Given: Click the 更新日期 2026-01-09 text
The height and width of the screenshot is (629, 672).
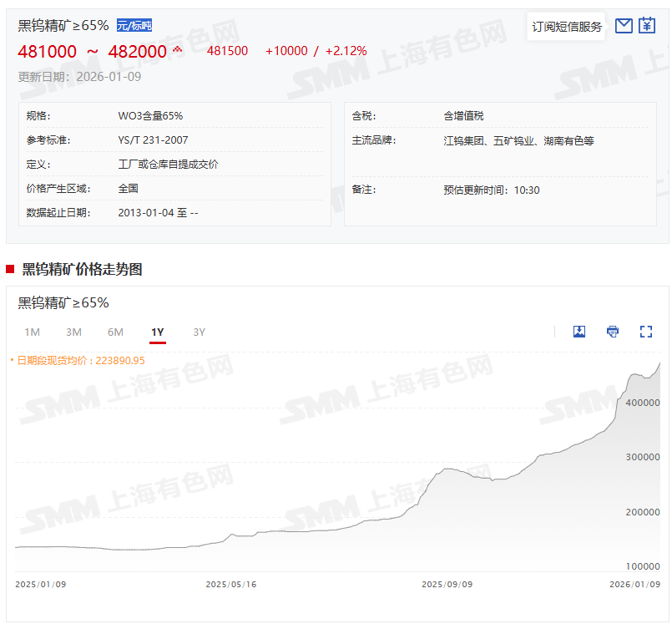Looking at the screenshot, I should pyautogui.click(x=80, y=76).
